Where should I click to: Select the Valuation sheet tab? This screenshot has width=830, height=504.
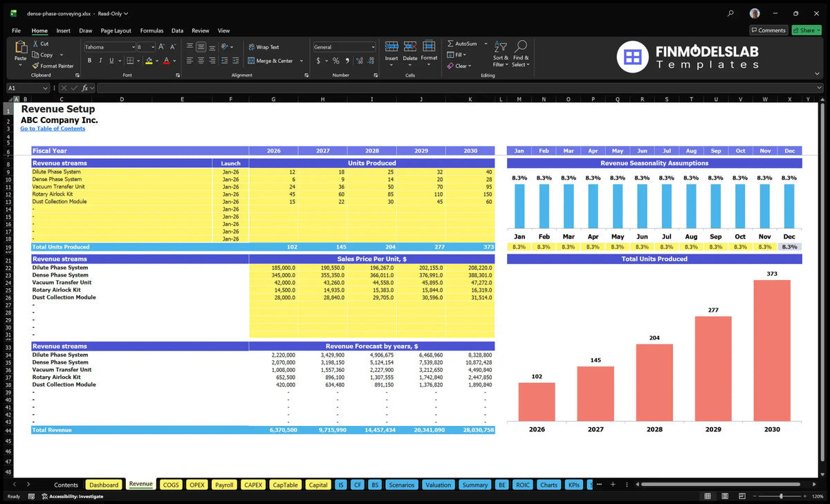pos(438,485)
